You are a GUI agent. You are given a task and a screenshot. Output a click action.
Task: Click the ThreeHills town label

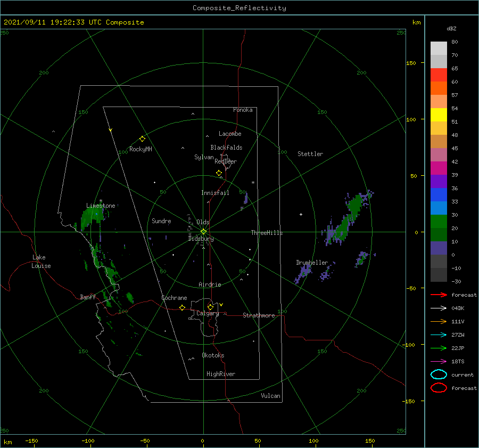tap(267, 233)
